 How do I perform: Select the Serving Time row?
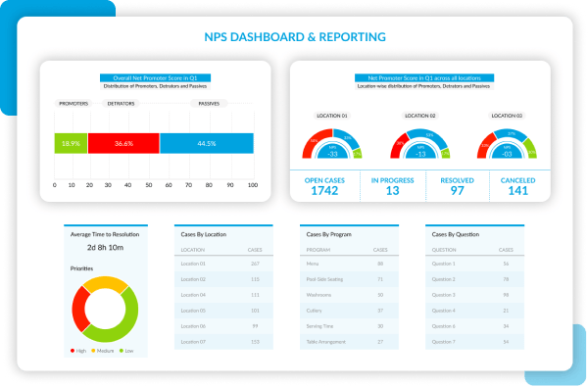click(x=349, y=326)
